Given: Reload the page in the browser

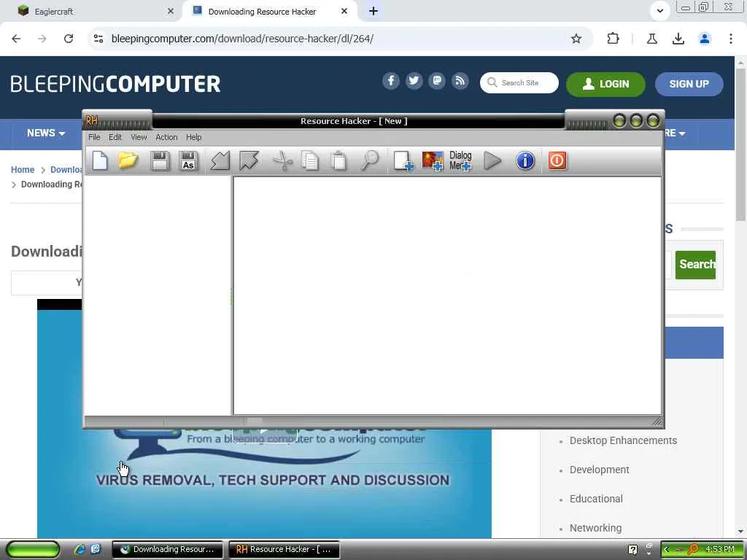Looking at the screenshot, I should (x=69, y=39).
